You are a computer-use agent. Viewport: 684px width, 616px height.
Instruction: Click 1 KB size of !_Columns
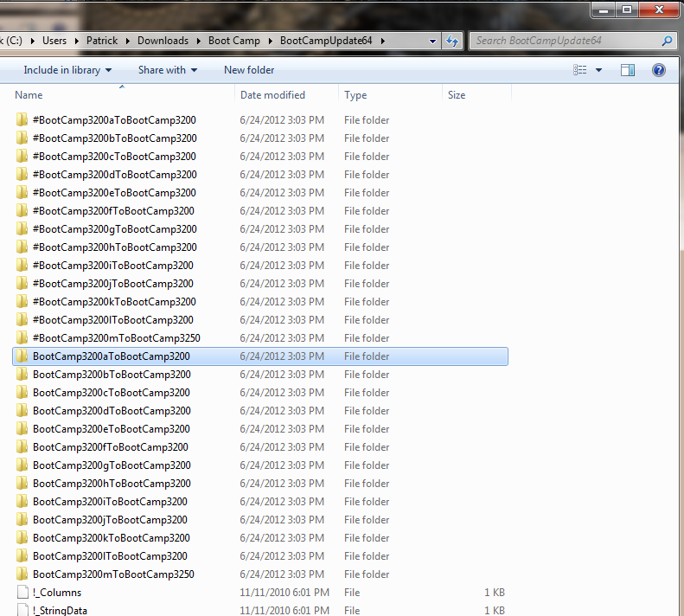pyautogui.click(x=495, y=593)
